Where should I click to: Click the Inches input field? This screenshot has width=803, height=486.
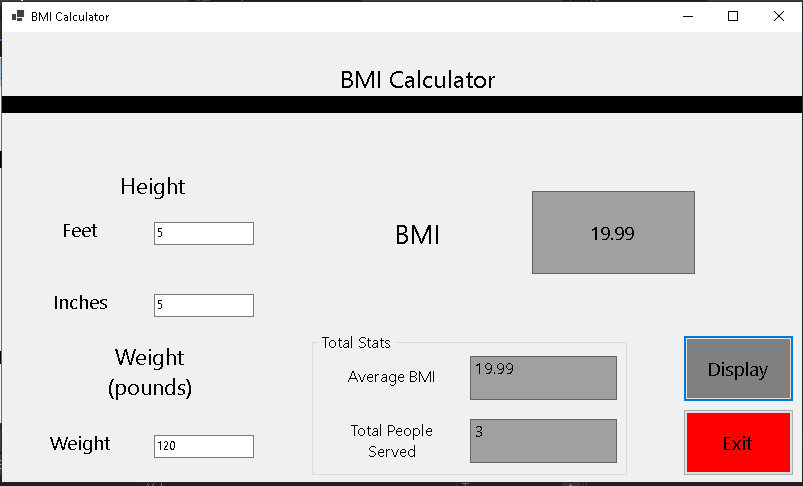[203, 305]
